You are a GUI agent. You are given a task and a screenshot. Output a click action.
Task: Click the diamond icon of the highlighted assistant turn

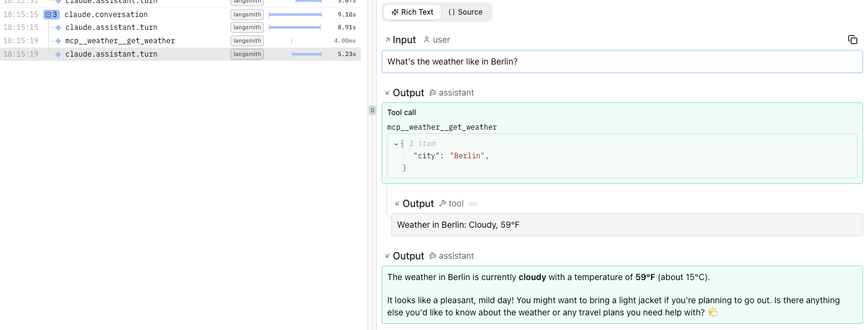coord(59,54)
